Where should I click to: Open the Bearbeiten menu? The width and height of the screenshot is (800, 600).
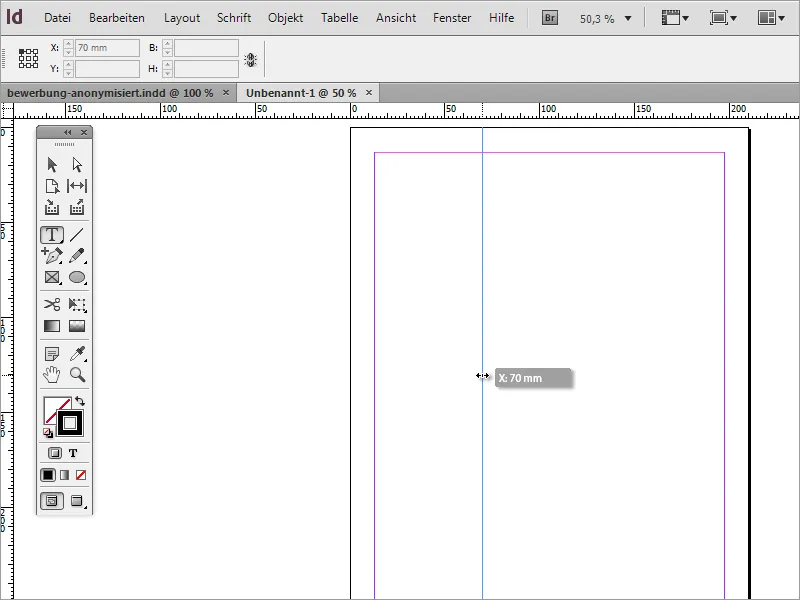(x=117, y=18)
